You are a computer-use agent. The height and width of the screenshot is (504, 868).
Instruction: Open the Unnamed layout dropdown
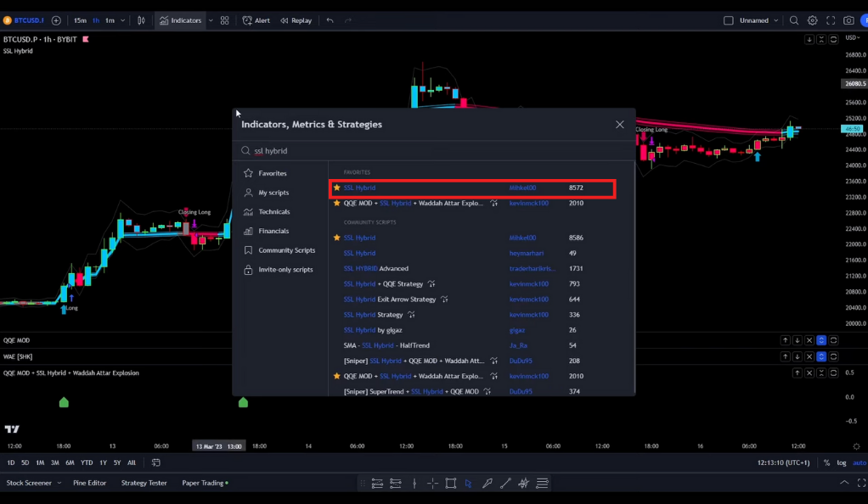pos(759,20)
